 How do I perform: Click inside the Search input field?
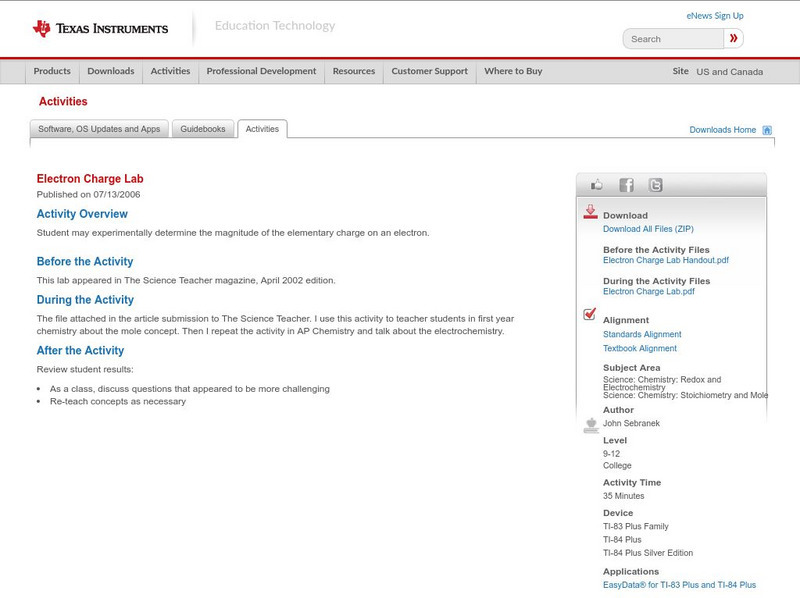coord(672,39)
